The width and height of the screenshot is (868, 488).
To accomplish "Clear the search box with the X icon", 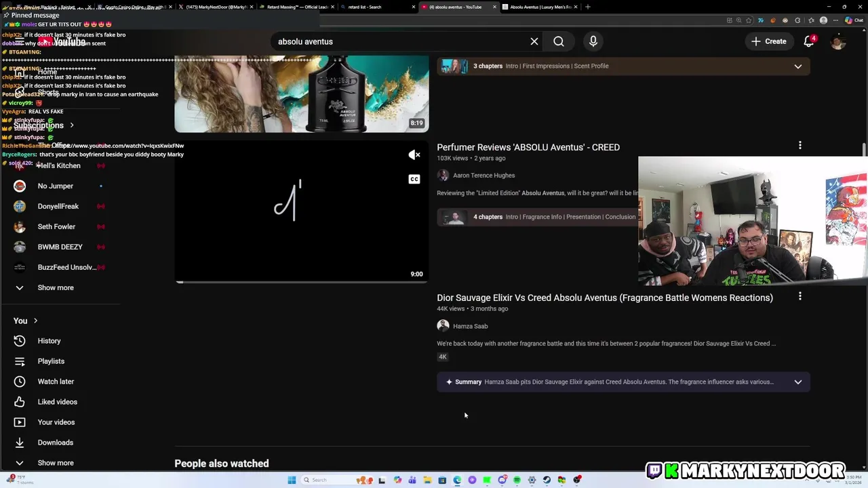I will pos(534,41).
